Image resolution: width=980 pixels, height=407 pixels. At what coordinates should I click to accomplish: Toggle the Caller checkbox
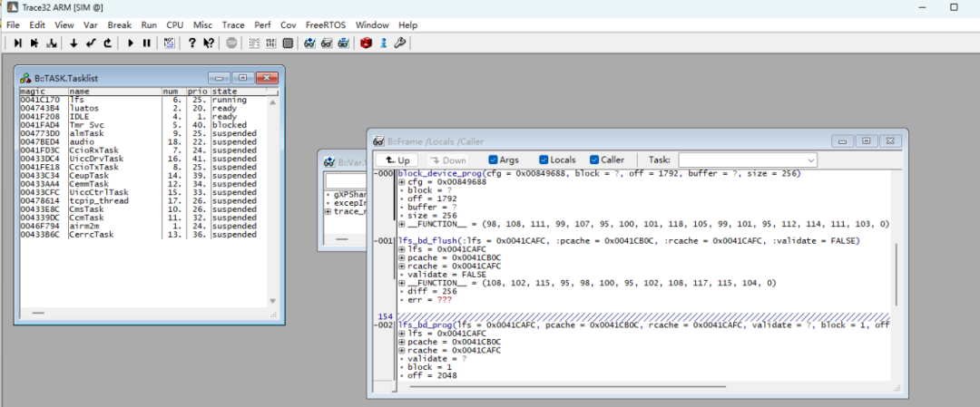click(x=593, y=160)
